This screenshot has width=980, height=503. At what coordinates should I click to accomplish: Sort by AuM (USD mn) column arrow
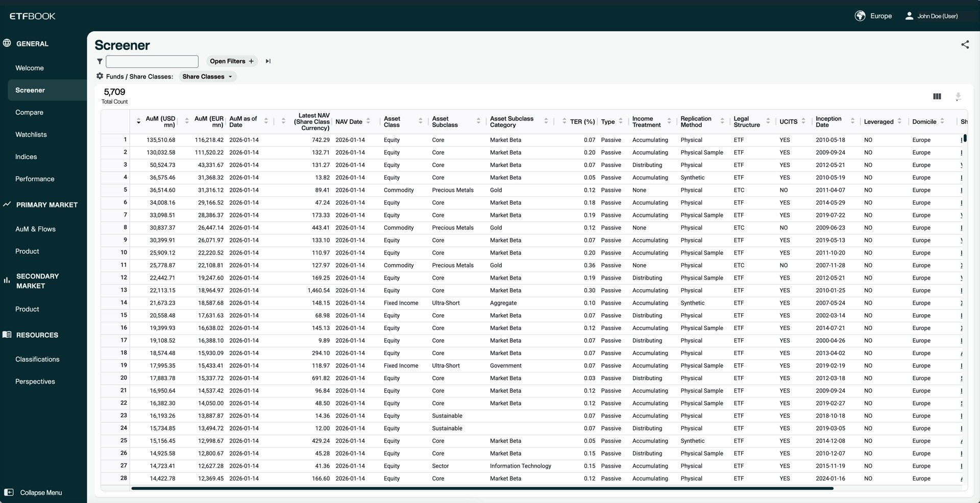[138, 121]
